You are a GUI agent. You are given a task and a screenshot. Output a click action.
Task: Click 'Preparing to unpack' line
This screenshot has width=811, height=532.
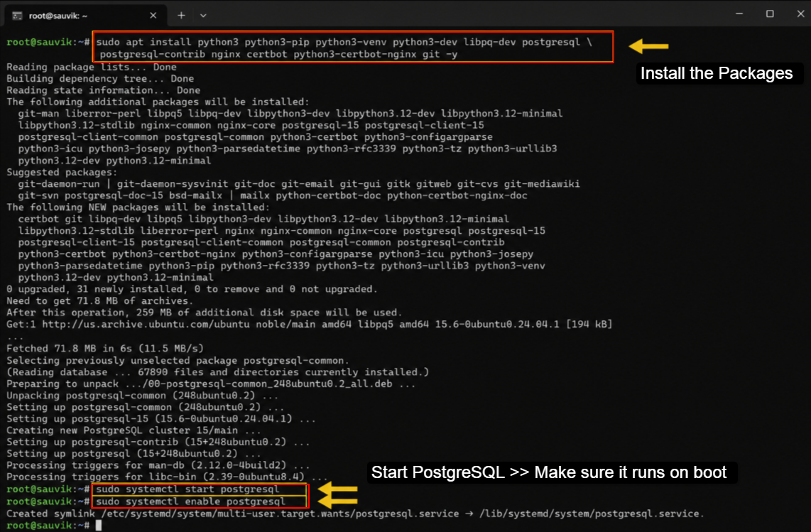click(x=211, y=384)
